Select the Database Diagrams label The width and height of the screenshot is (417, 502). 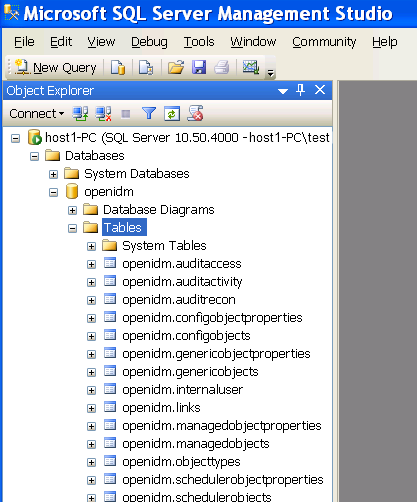tap(159, 210)
